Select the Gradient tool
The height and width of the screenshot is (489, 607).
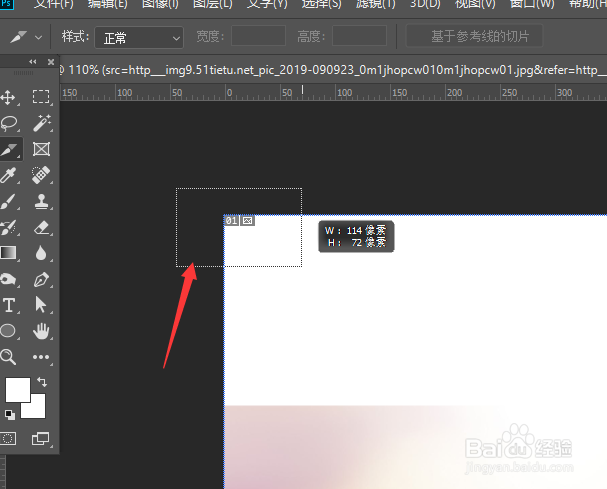tap(9, 253)
